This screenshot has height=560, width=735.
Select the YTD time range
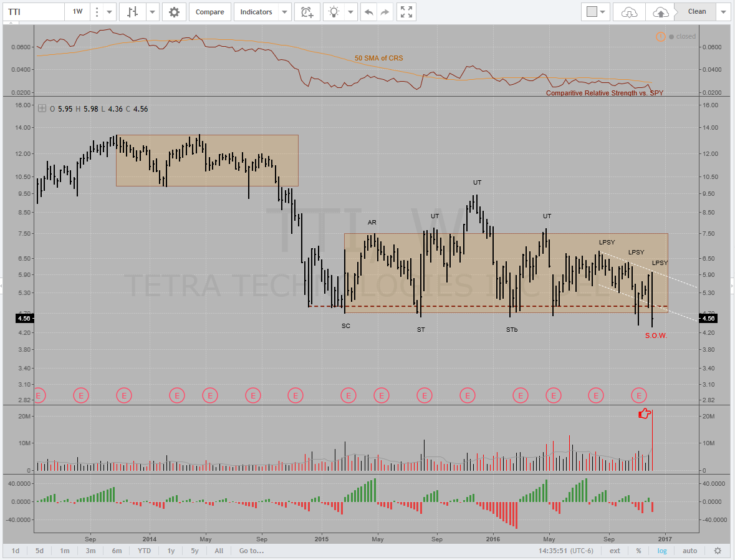144,551
